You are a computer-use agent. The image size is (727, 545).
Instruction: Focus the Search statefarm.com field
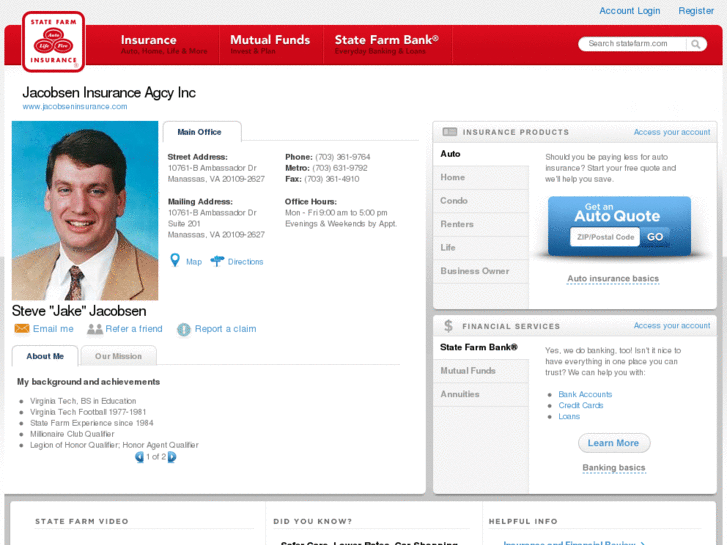point(632,44)
